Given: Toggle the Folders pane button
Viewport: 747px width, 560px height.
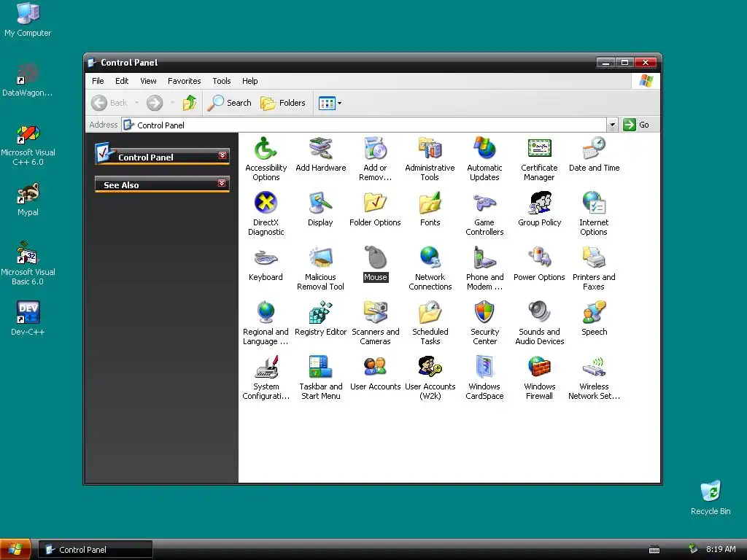Looking at the screenshot, I should click(283, 103).
